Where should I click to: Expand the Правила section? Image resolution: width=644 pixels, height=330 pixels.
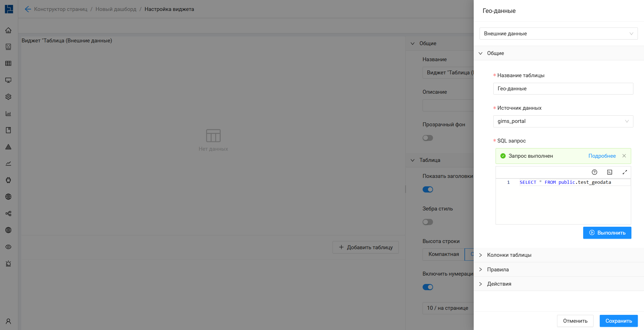point(498,270)
